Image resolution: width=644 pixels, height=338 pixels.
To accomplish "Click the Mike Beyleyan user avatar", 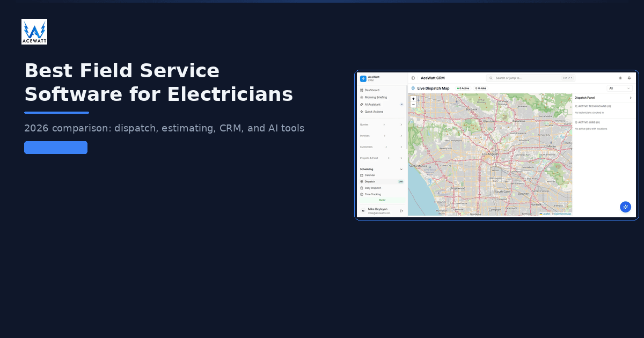I will tap(363, 211).
